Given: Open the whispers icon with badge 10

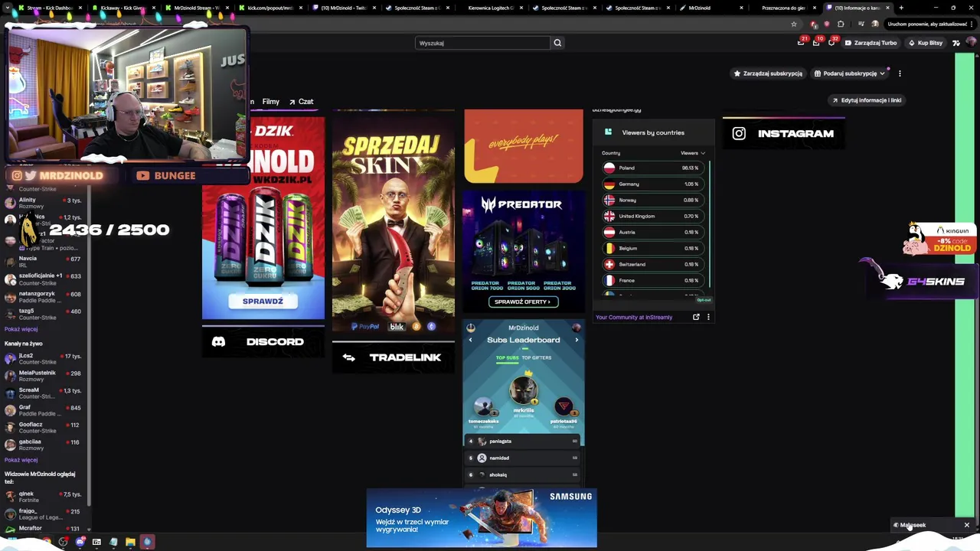Looking at the screenshot, I should click(x=816, y=43).
